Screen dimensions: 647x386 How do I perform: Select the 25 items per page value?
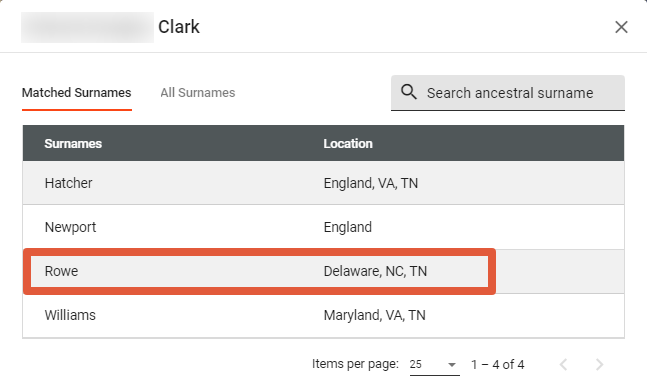tap(416, 365)
